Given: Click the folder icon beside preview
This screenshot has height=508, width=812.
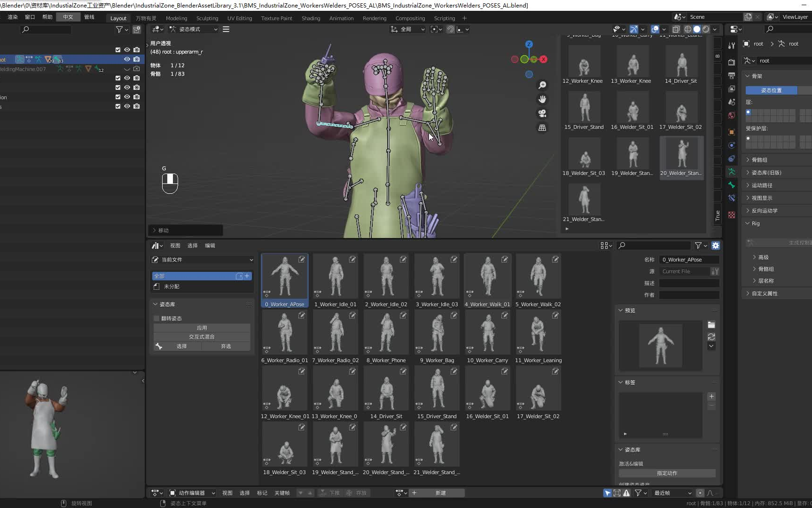Looking at the screenshot, I should (711, 325).
